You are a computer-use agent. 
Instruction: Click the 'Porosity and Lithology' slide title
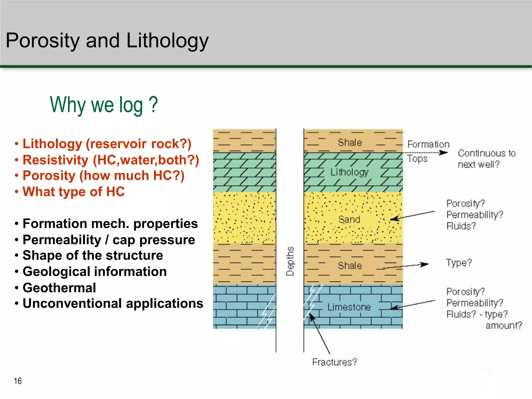point(107,41)
